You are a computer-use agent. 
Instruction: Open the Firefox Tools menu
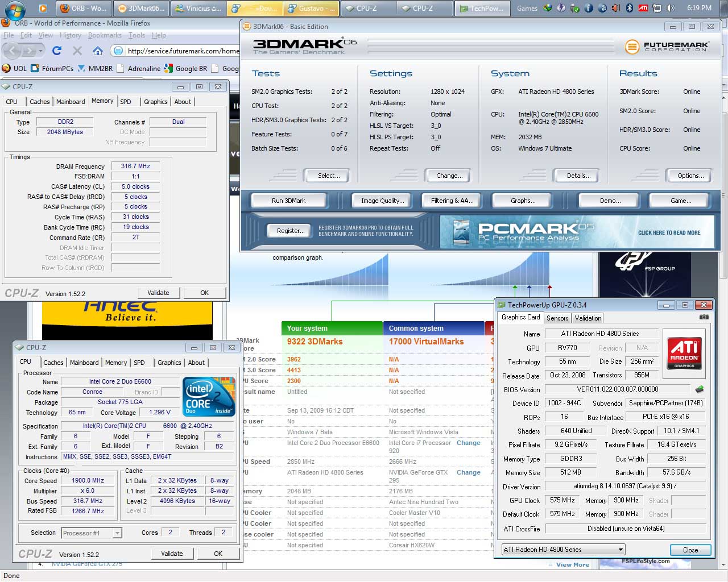pos(136,35)
